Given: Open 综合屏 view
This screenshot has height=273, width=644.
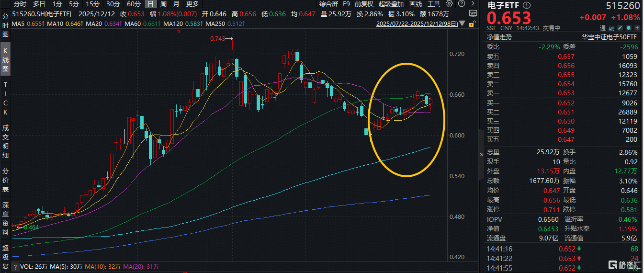Looking at the screenshot, I should [x=329, y=3].
